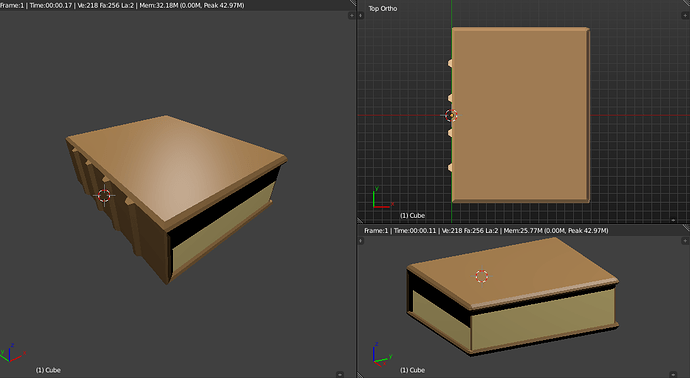
Task: Show hidden header of the left viewport
Action: point(339,374)
